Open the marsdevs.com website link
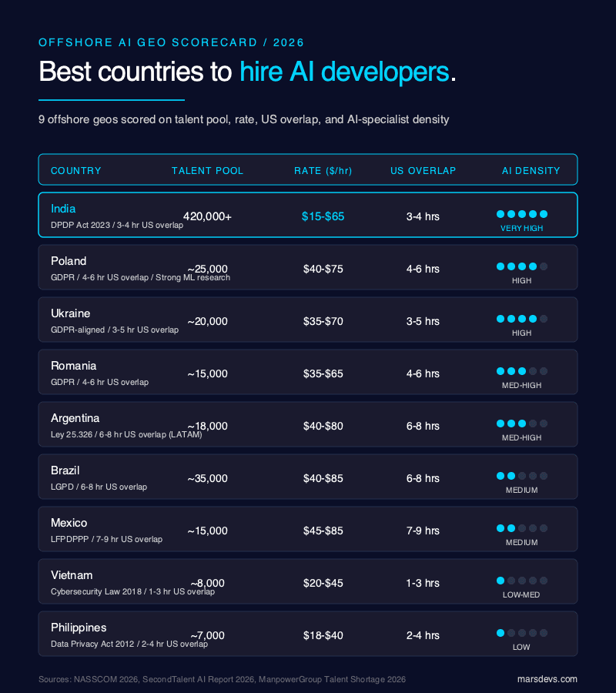Screen dimensions: 616x693 pos(547,679)
